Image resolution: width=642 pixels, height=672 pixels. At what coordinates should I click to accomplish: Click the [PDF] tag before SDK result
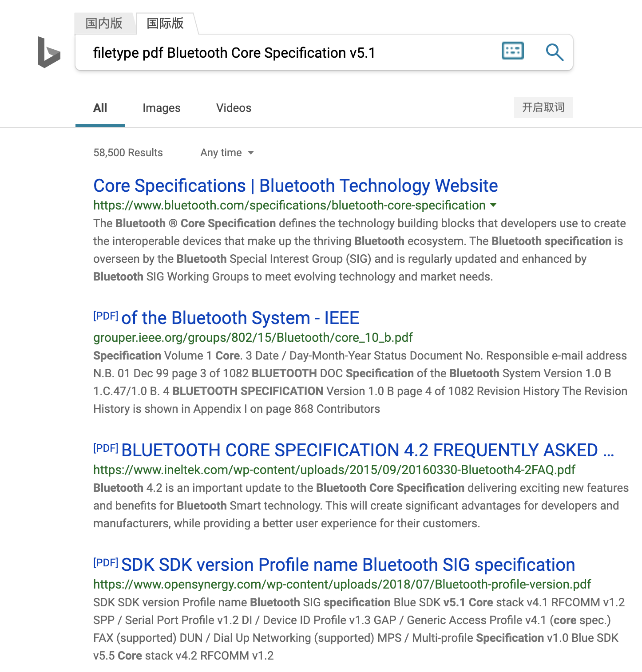[106, 562]
